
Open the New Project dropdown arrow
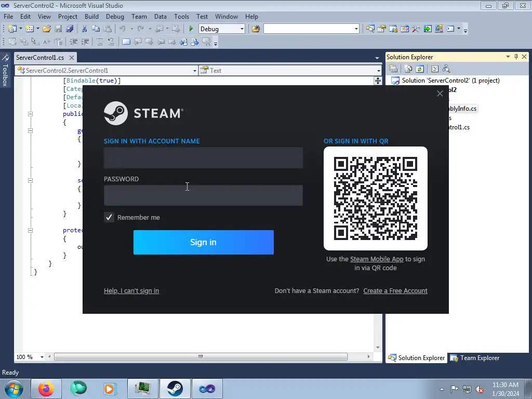20,29
